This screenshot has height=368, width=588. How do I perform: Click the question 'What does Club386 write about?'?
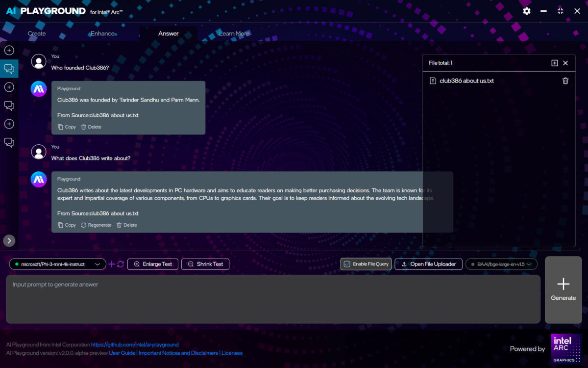pos(91,158)
